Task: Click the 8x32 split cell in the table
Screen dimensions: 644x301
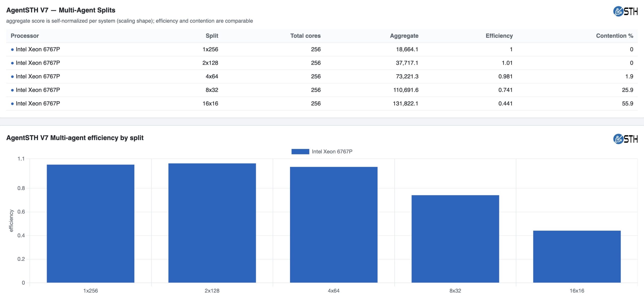Action: coord(212,90)
